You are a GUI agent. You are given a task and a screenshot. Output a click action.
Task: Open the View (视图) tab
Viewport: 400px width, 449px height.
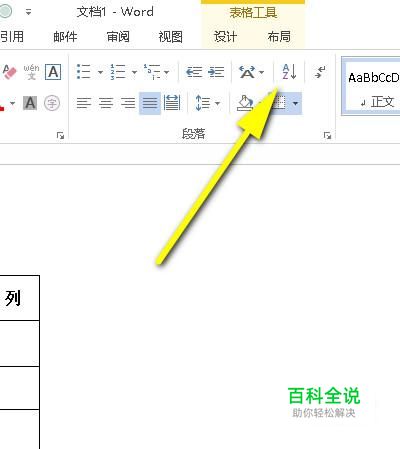[171, 36]
